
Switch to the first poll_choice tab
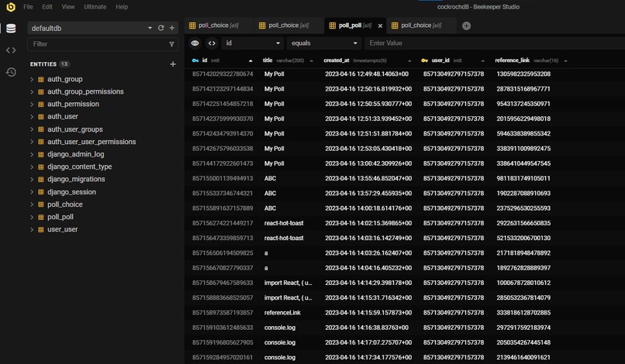[219, 26]
